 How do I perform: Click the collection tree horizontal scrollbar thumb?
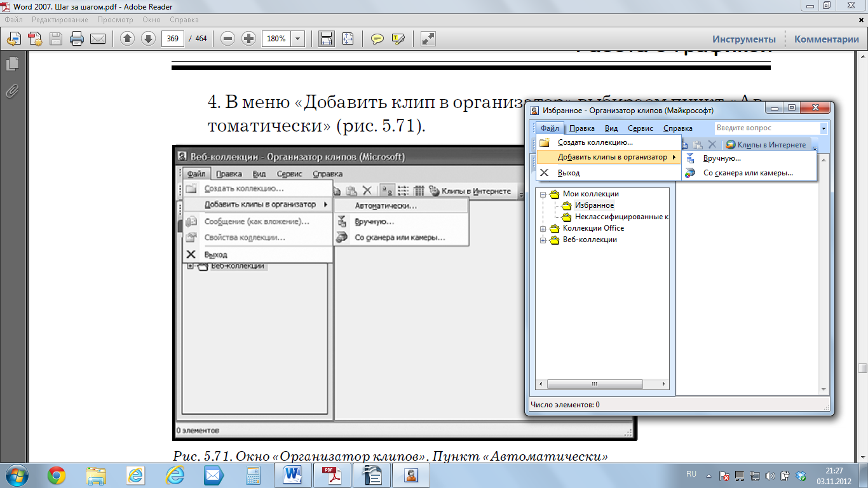click(594, 384)
